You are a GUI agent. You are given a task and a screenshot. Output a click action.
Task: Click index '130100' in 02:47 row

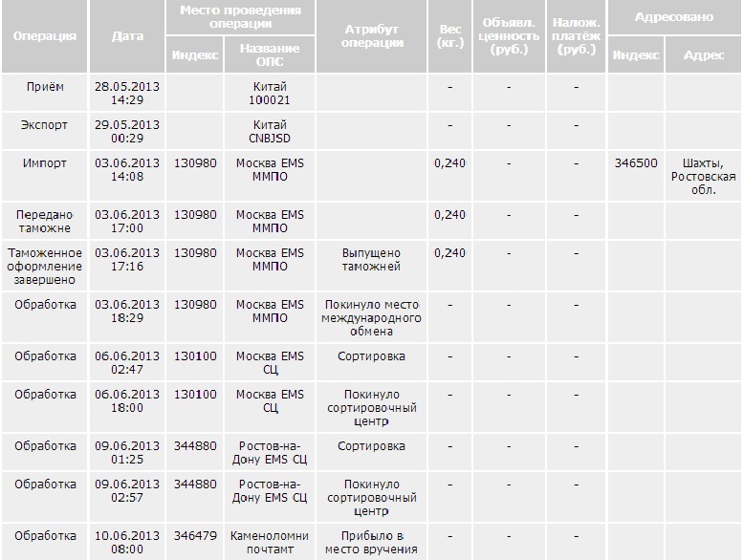pyautogui.click(x=195, y=356)
